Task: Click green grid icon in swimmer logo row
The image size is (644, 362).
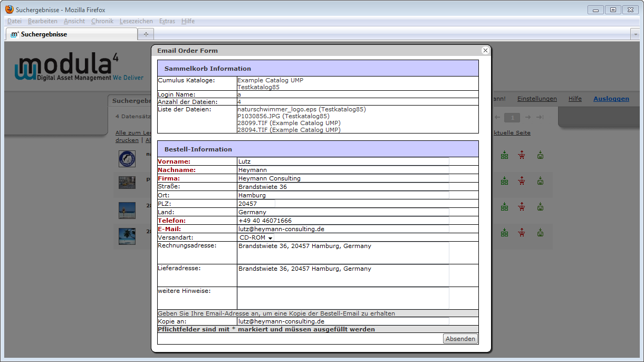Action: [505, 155]
